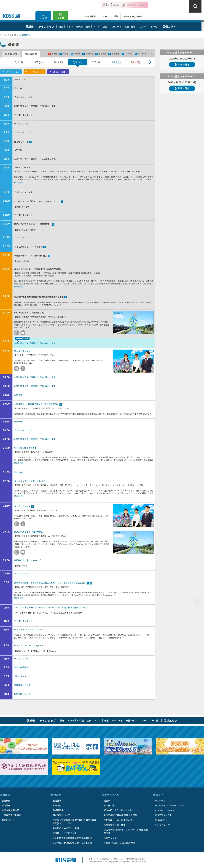204x868 pixels.
Task: Open the きょうと危機管理WEB banner
Action: pyautogui.click(x=24, y=767)
